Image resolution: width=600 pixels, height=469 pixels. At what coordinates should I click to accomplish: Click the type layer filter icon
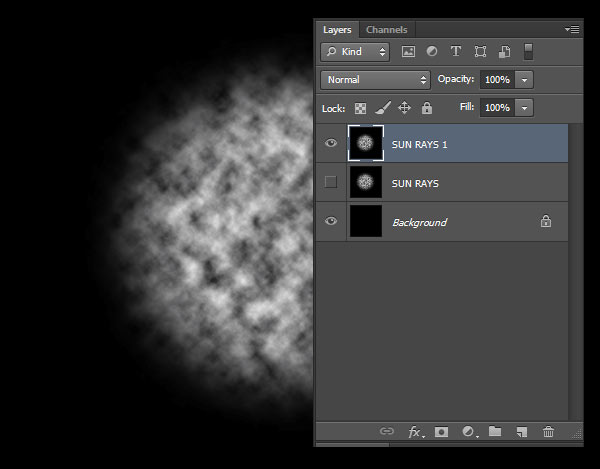(x=456, y=51)
